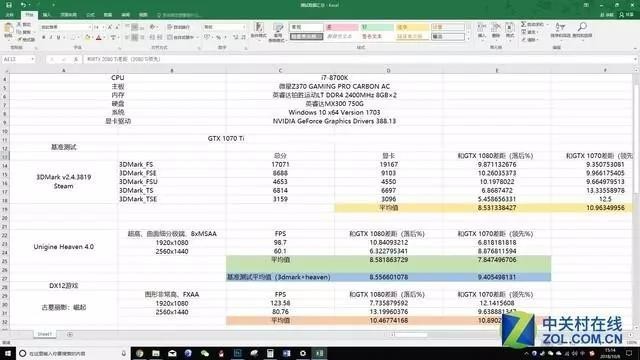640x360 pixels.
Task: Open the File menu tab
Action: coord(10,15)
